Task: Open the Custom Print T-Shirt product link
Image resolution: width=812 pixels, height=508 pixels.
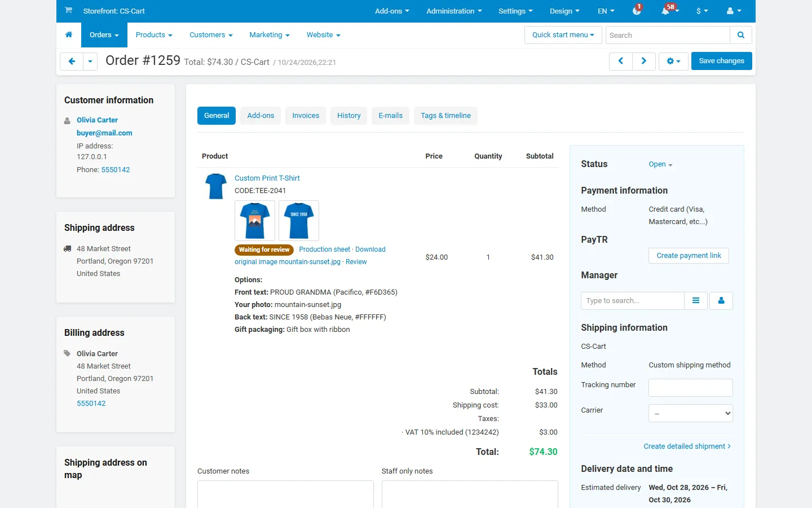Action: [267, 178]
